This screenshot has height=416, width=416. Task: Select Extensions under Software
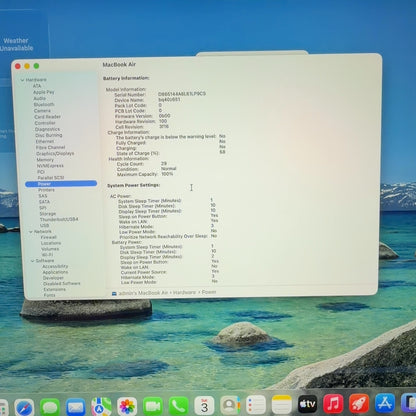[x=55, y=289]
